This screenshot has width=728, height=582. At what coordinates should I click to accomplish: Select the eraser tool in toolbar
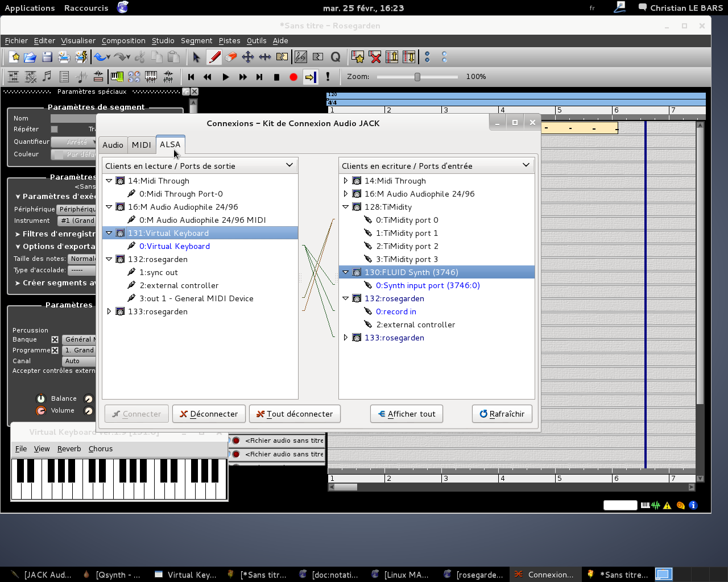click(231, 57)
